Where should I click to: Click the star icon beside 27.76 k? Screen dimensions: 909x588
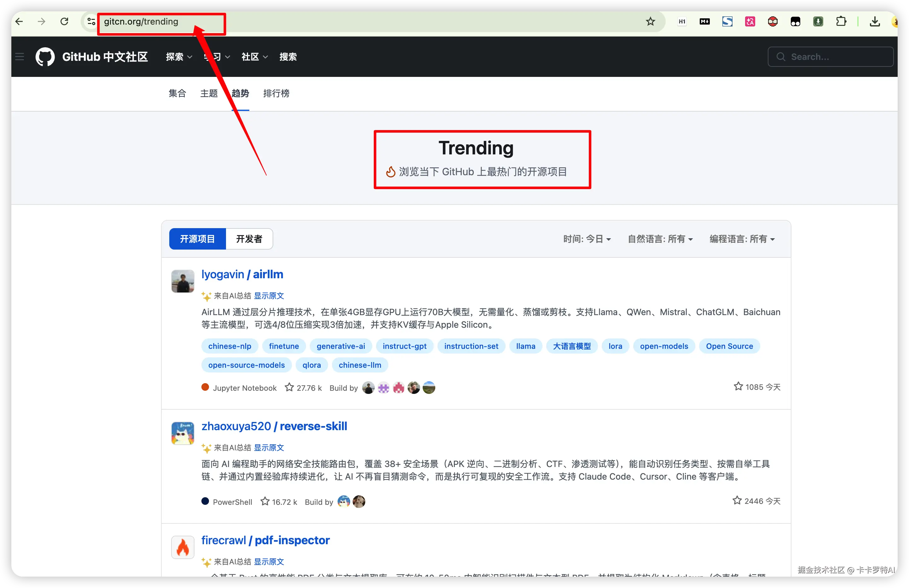click(289, 388)
